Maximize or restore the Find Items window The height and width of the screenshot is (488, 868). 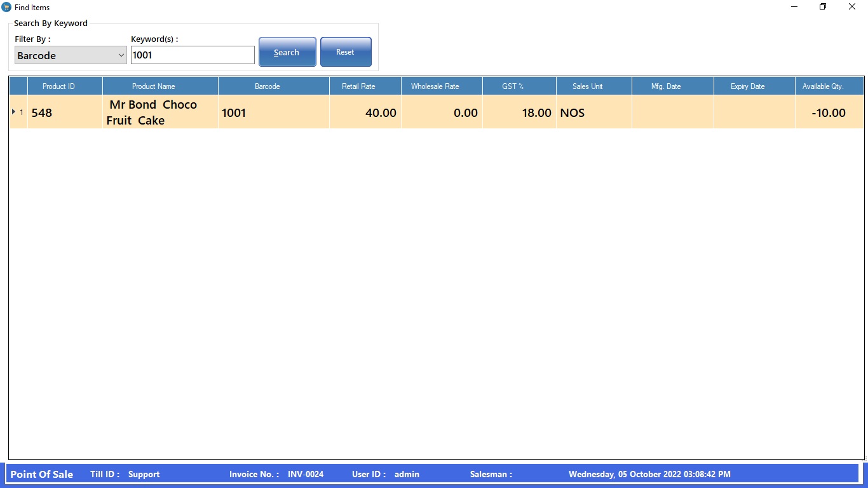tap(823, 7)
